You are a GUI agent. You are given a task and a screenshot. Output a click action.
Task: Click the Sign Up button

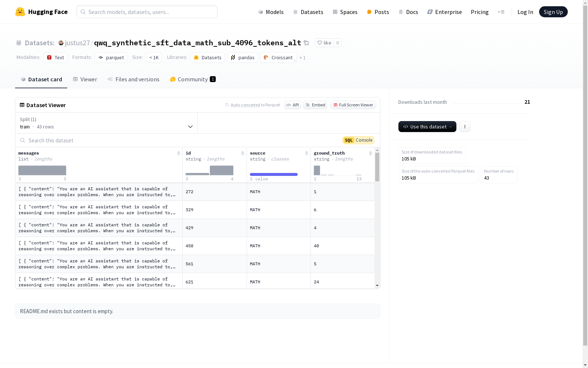553,12
